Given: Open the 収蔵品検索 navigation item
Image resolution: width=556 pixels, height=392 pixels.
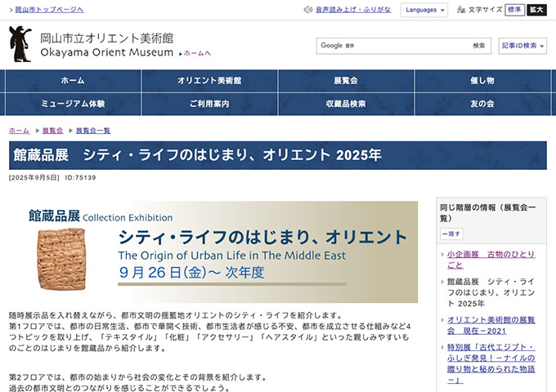Looking at the screenshot, I should pos(346,104).
